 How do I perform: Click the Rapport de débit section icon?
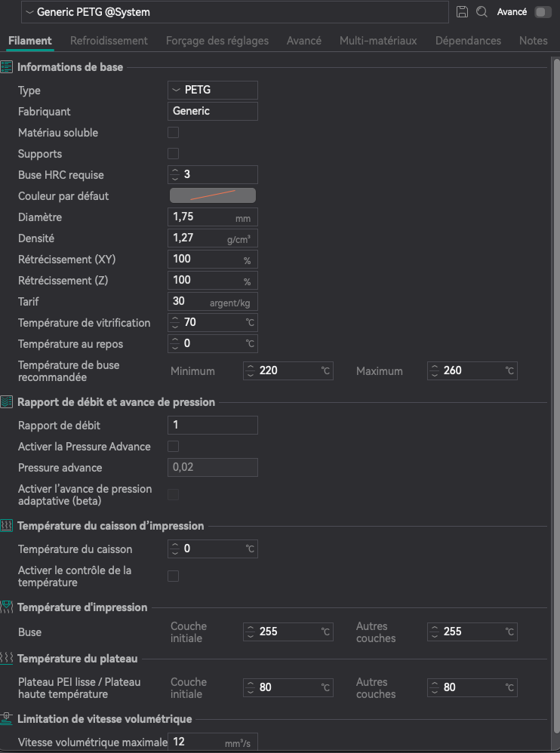(7, 402)
